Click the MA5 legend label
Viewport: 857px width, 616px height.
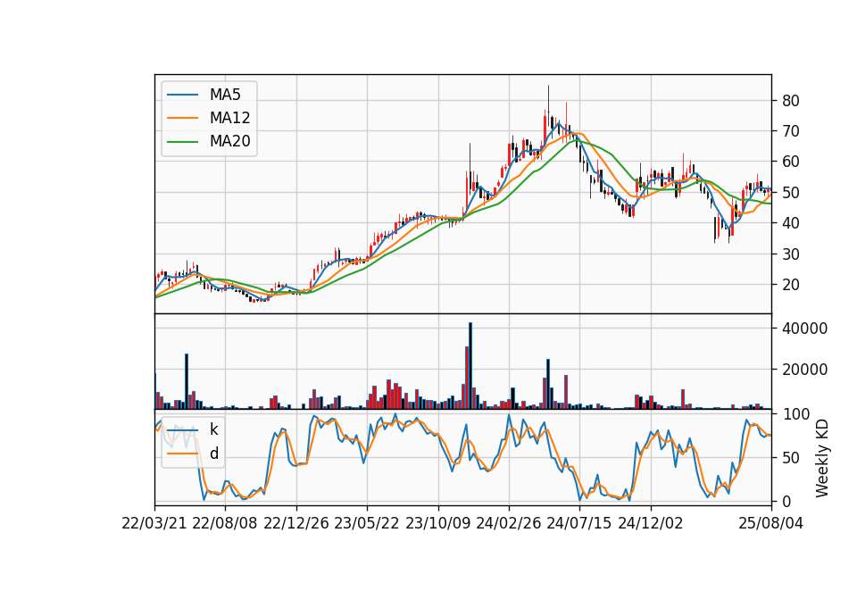click(225, 95)
